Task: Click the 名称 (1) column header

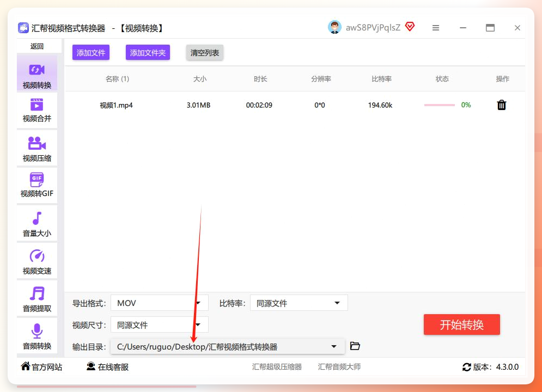Action: point(117,79)
